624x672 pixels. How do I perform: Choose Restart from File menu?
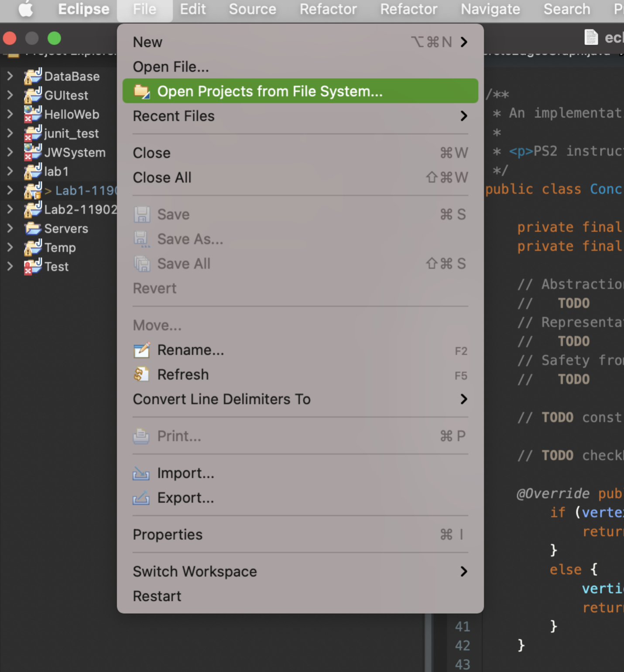(300, 597)
